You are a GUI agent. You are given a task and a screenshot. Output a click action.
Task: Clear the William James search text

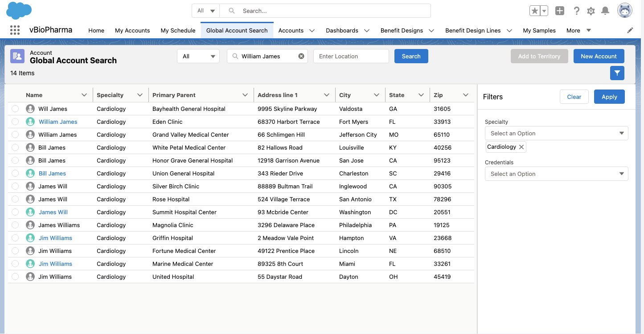[x=301, y=56]
